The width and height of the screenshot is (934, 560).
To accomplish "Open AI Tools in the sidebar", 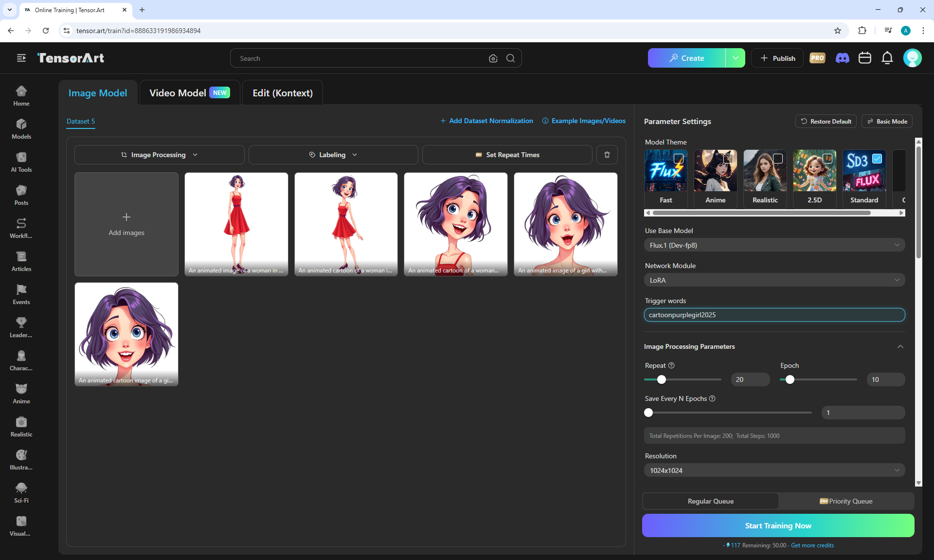I will pos(21,162).
